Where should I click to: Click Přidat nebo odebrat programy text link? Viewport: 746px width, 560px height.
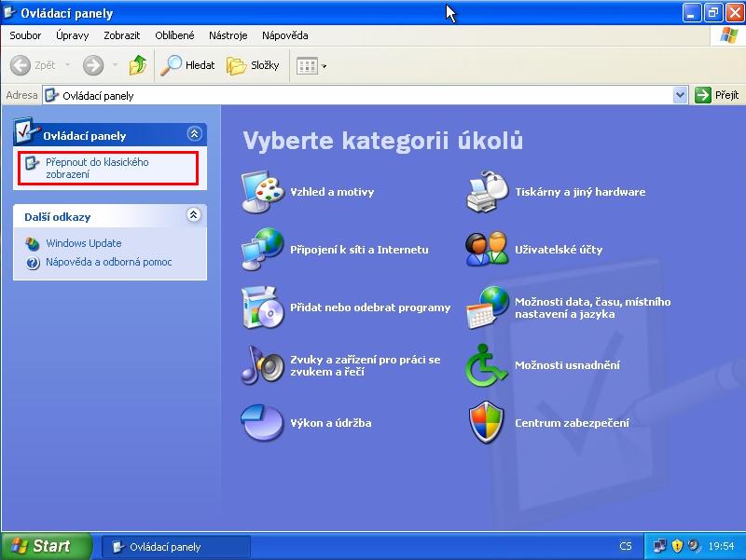tap(370, 307)
